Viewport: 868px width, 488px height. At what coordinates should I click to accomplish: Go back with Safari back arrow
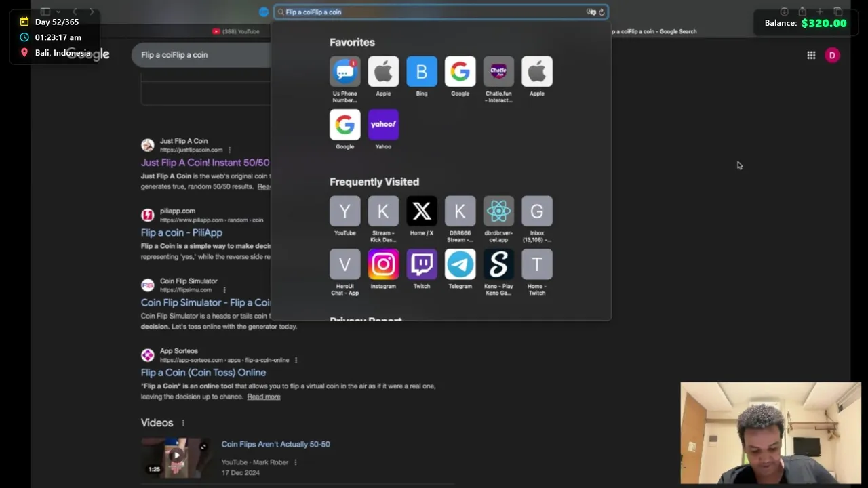pyautogui.click(x=75, y=12)
